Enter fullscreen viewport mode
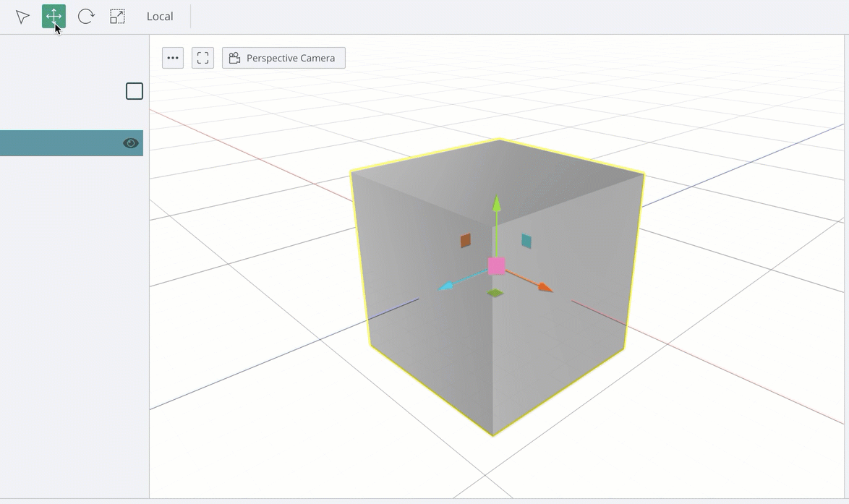Image resolution: width=849 pixels, height=504 pixels. click(x=202, y=58)
